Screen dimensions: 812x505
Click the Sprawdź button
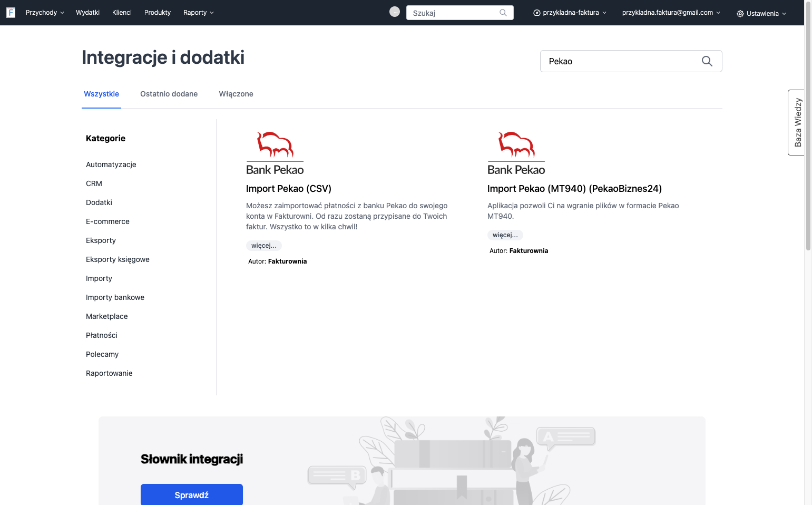point(192,494)
